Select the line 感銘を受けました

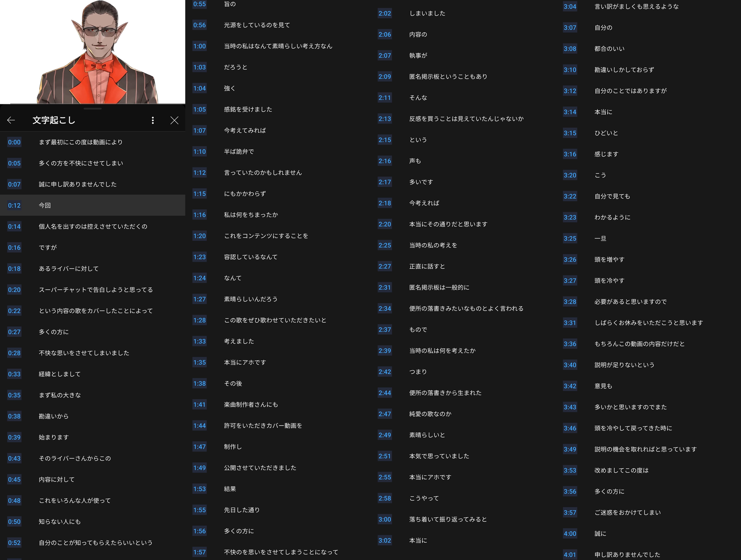[x=248, y=110]
